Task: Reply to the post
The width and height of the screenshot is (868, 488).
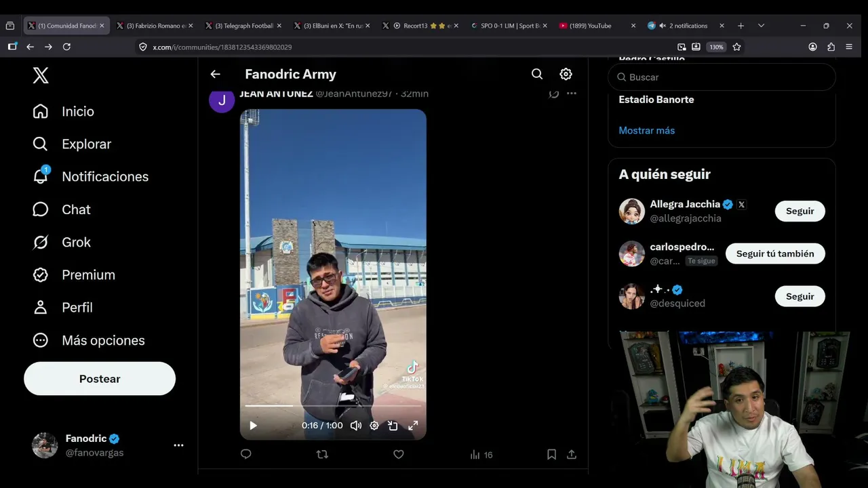Action: (x=246, y=455)
